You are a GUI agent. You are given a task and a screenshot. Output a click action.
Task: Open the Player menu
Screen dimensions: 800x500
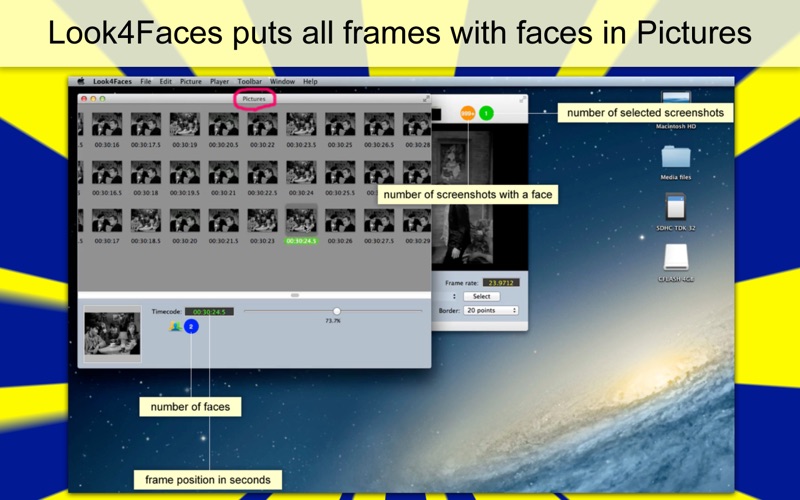click(219, 81)
